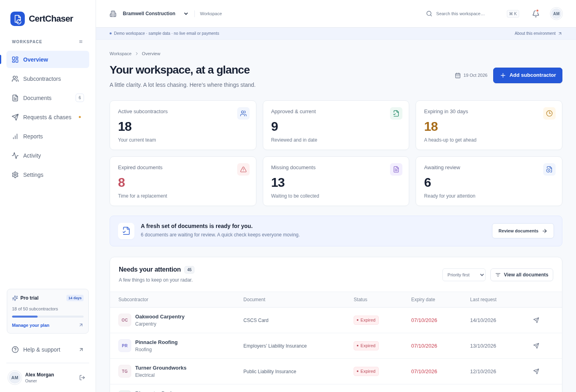This screenshot has height=392, width=576.
Task: Send a chase request to Oakwood Carpentry
Action: (536, 320)
